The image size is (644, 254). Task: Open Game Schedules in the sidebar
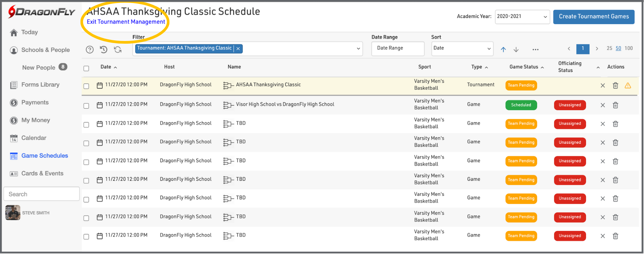(x=44, y=156)
